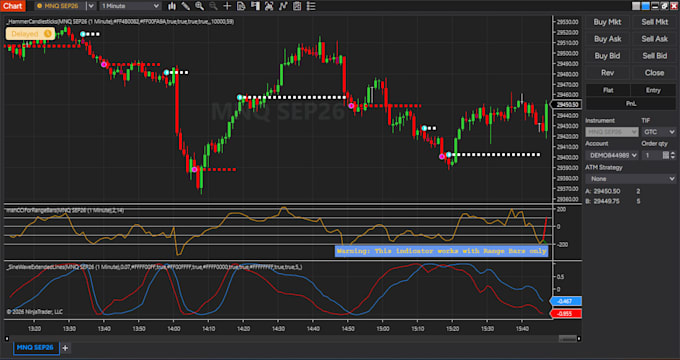Select the MNQ SEP26 bottom tab
Viewport: 680px width, 360px height.
pyautogui.click(x=36, y=347)
